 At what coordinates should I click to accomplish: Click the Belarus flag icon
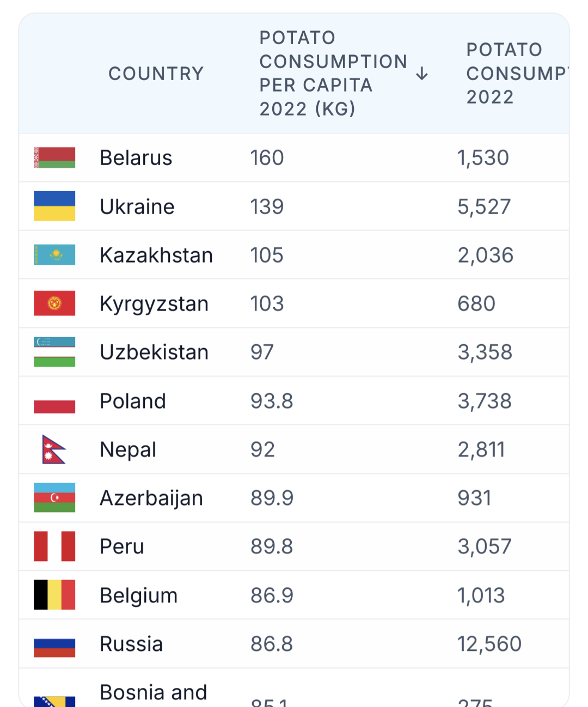[54, 157]
